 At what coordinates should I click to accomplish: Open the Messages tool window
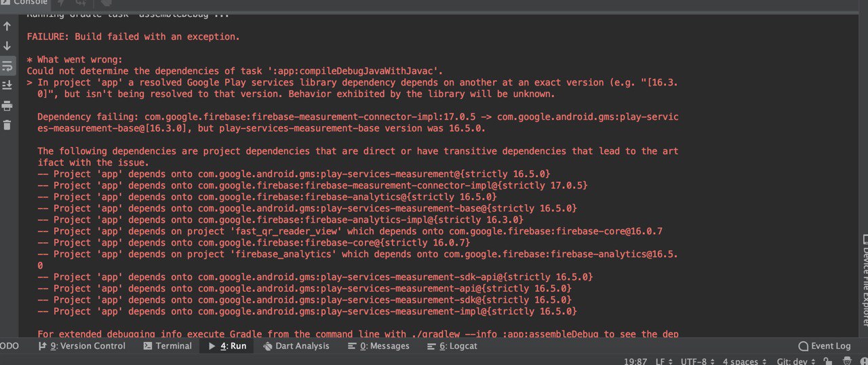click(378, 346)
